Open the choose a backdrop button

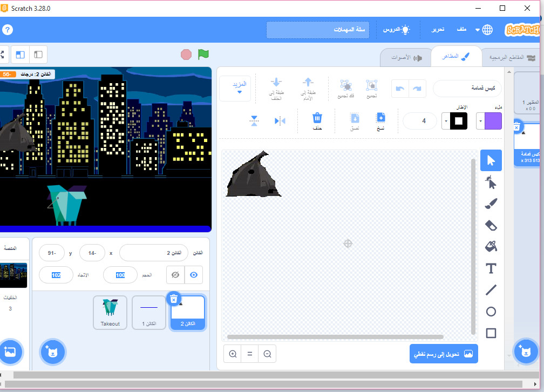tap(10, 352)
